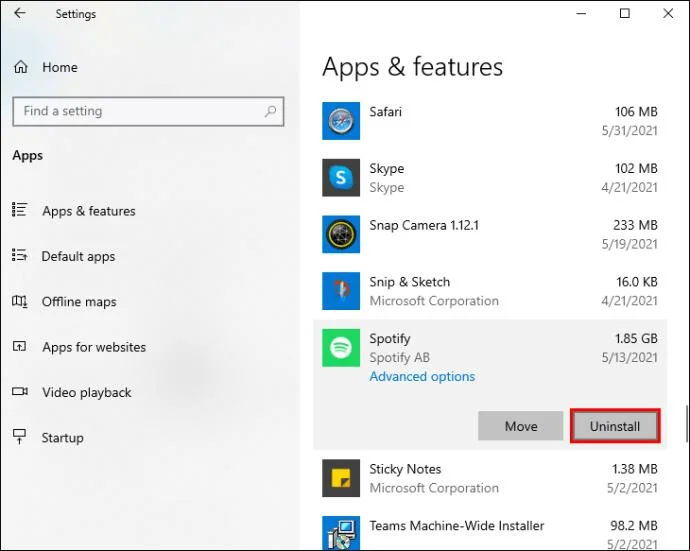This screenshot has width=690, height=551.
Task: Click the Apps & features list icon
Action: pyautogui.click(x=19, y=210)
